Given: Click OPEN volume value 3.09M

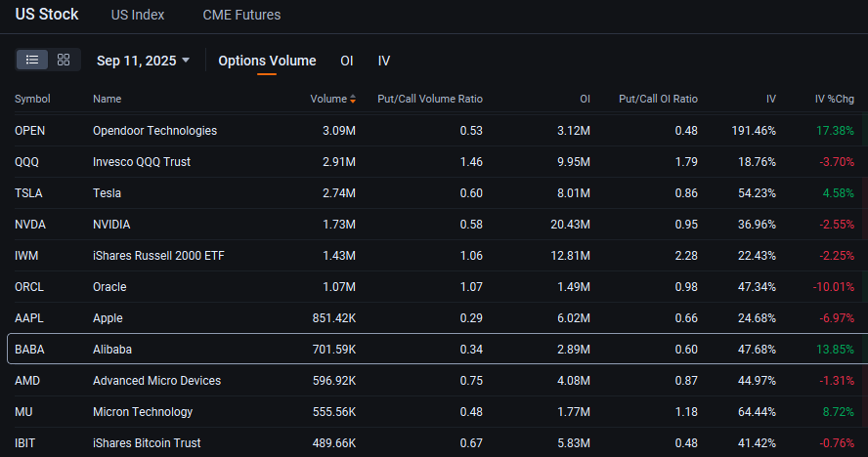Looking at the screenshot, I should click(x=339, y=131).
